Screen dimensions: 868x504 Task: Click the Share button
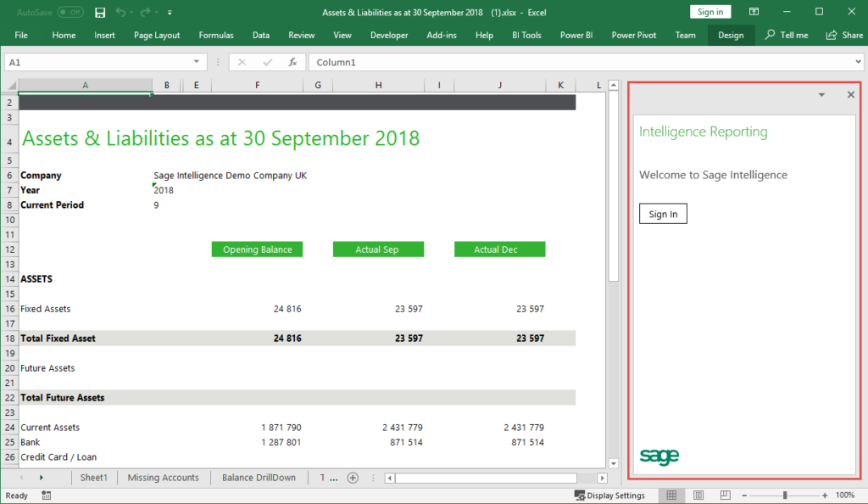844,35
